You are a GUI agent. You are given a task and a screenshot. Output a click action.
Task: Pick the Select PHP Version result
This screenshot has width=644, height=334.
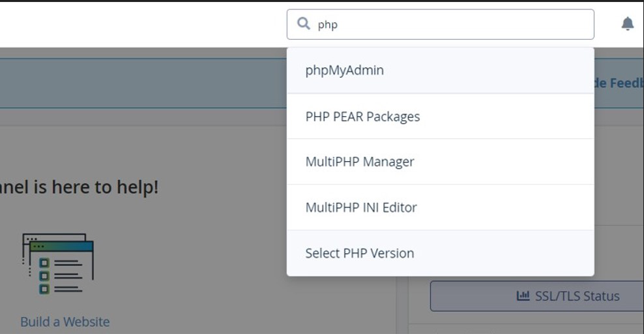point(359,253)
